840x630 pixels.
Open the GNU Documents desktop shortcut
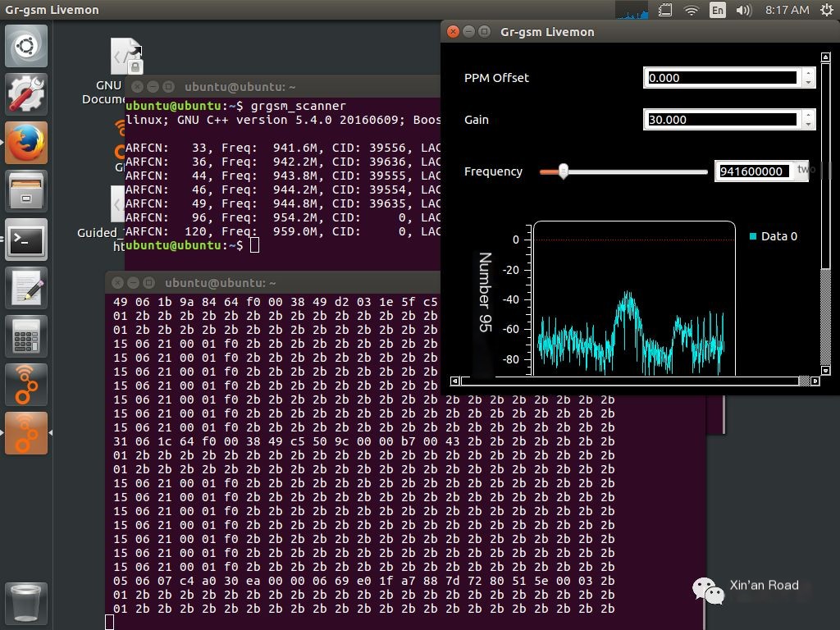coord(126,57)
